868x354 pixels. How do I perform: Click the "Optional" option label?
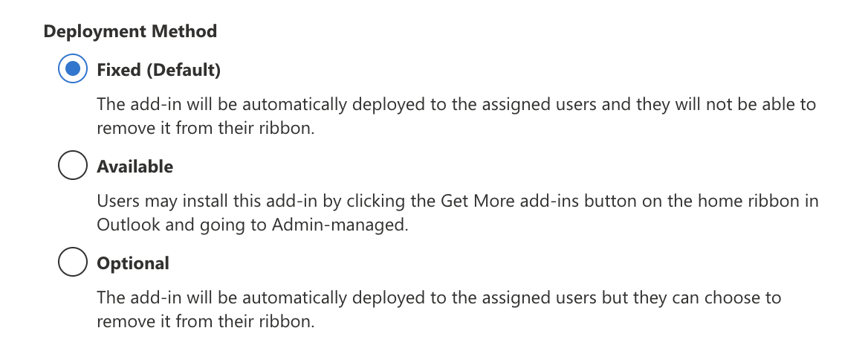pos(133,263)
